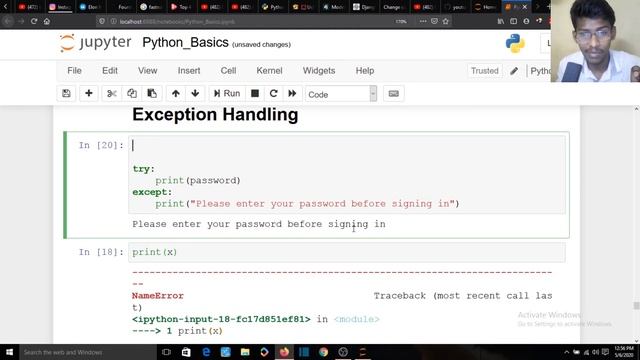This screenshot has width=640, height=360.
Task: Open the Kernel menu
Action: pos(269,71)
